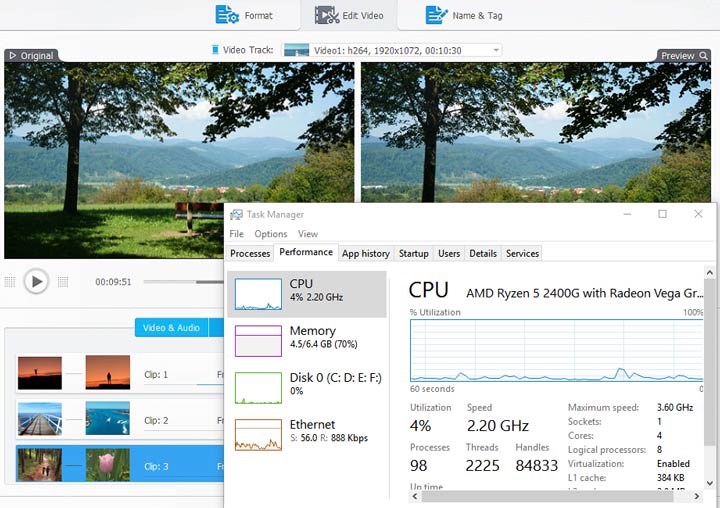Screen dimensions: 720x508
Task: Click the frame grid icon right of play
Action: pyautogui.click(x=63, y=282)
